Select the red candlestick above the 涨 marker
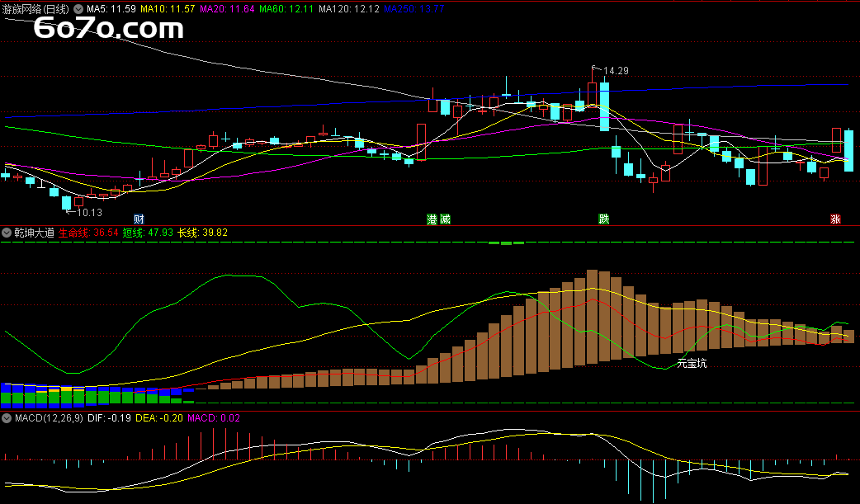This screenshot has height=504, width=860. (x=836, y=140)
